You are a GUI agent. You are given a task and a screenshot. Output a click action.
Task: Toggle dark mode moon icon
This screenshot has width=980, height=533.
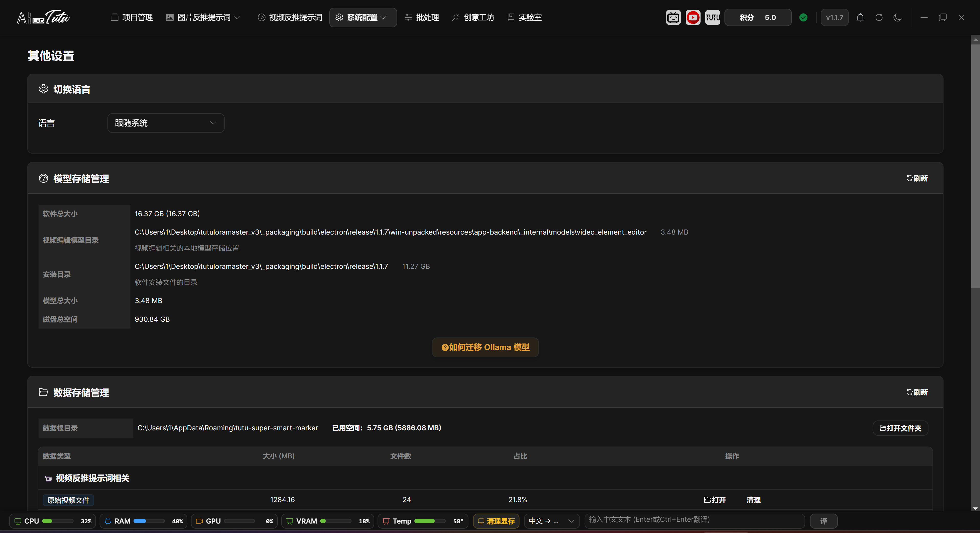[x=898, y=18]
